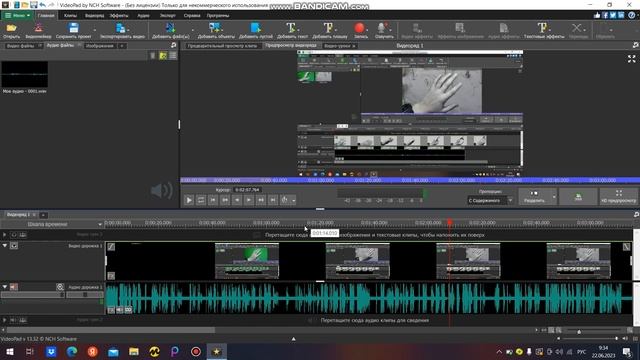
Task: Jump to the end of the sequence
Action: [273, 200]
